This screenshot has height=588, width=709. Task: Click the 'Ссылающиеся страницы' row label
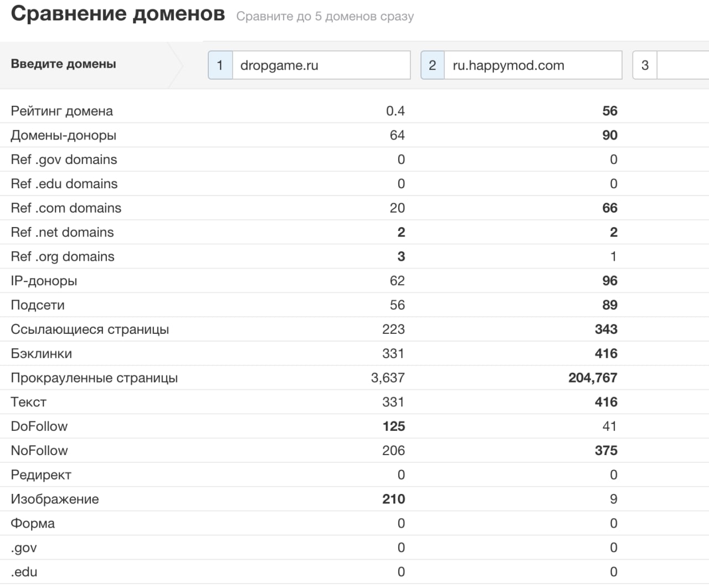tap(90, 329)
